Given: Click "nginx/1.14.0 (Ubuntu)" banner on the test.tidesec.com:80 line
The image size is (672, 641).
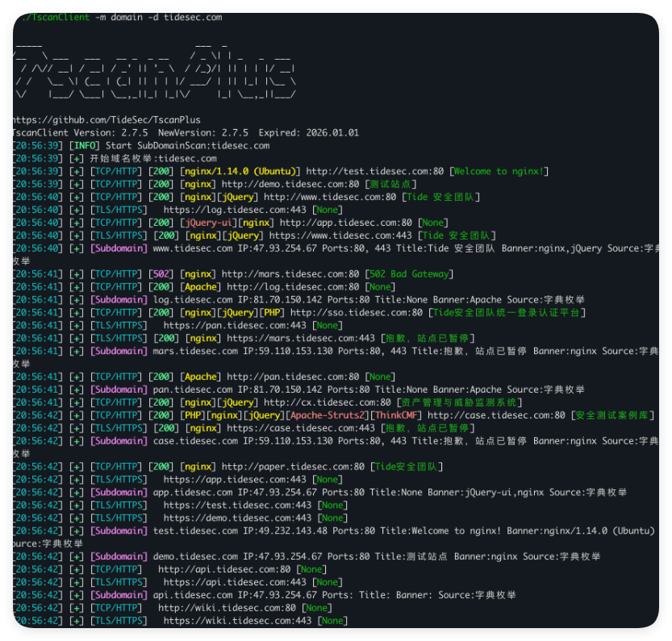Looking at the screenshot, I should click(240, 172).
